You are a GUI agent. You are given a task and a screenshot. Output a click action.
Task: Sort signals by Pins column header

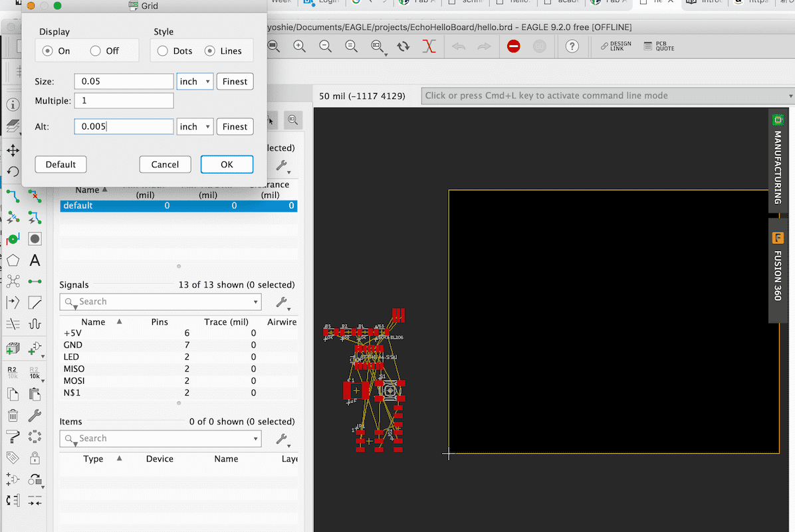click(x=160, y=321)
